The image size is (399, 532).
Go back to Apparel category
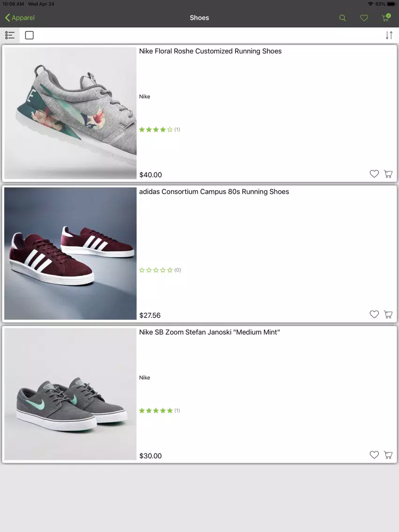pyautogui.click(x=20, y=18)
